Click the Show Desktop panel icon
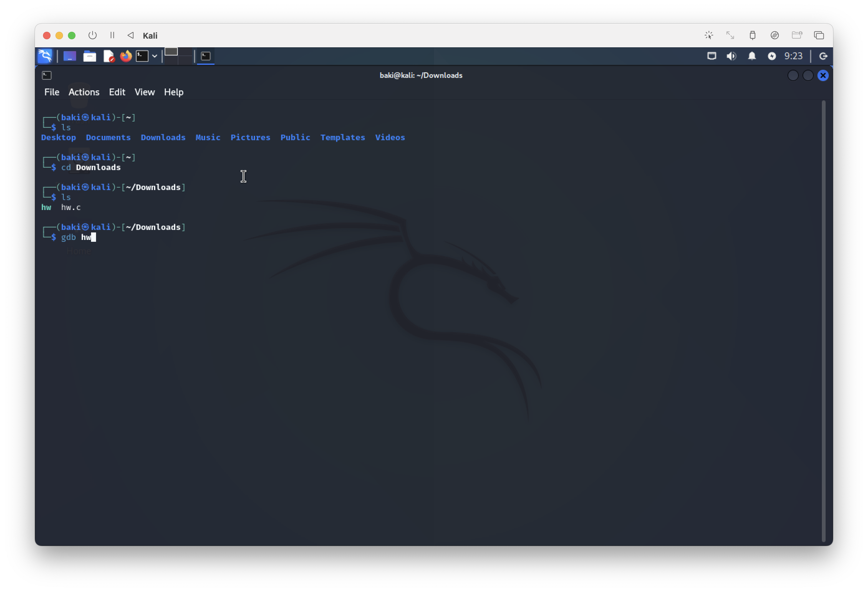The image size is (868, 592). click(70, 56)
